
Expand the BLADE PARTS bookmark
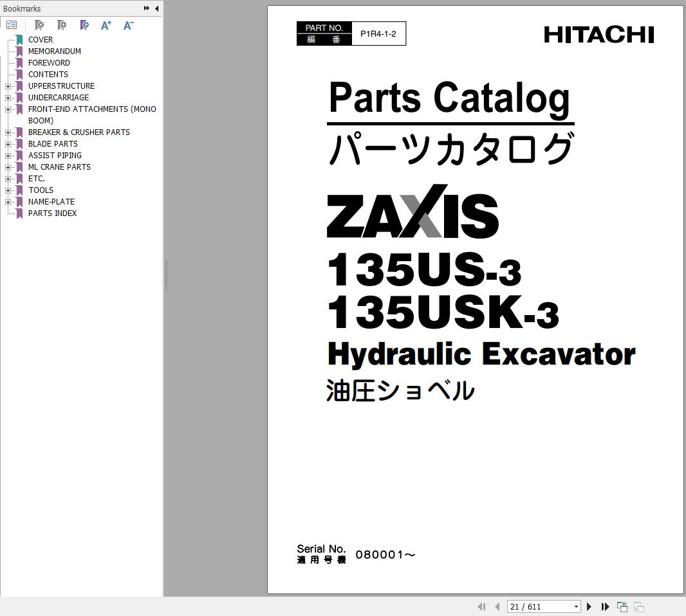(8, 144)
